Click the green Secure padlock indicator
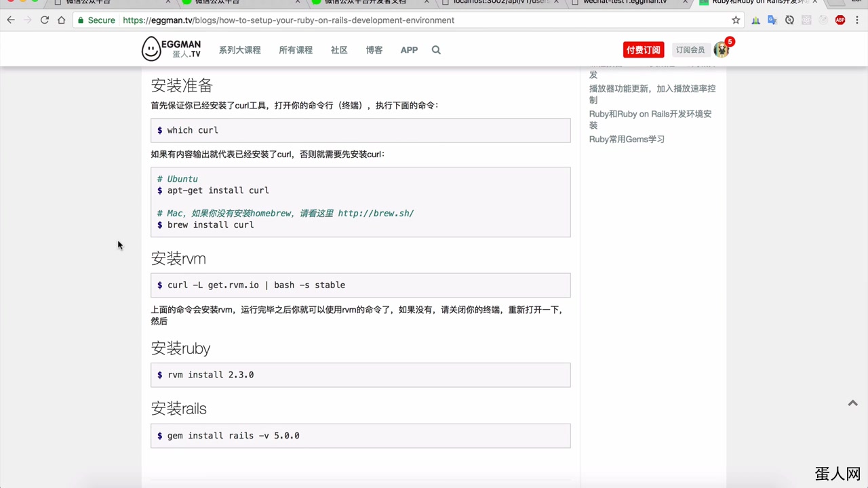The width and height of the screenshot is (868, 488). pyautogui.click(x=96, y=20)
